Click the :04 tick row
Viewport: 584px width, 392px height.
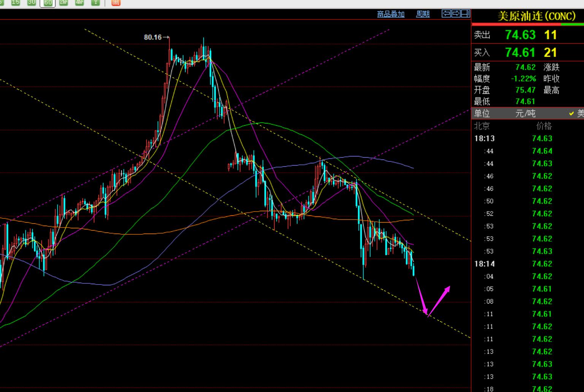coord(528,276)
